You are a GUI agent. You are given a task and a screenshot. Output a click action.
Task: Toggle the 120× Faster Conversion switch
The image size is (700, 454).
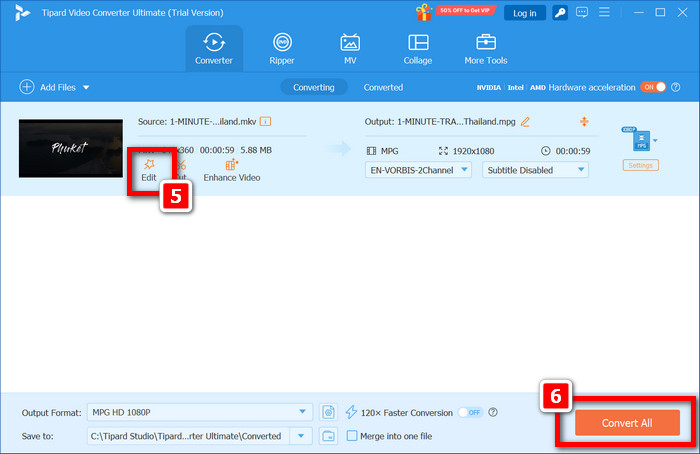(x=471, y=412)
